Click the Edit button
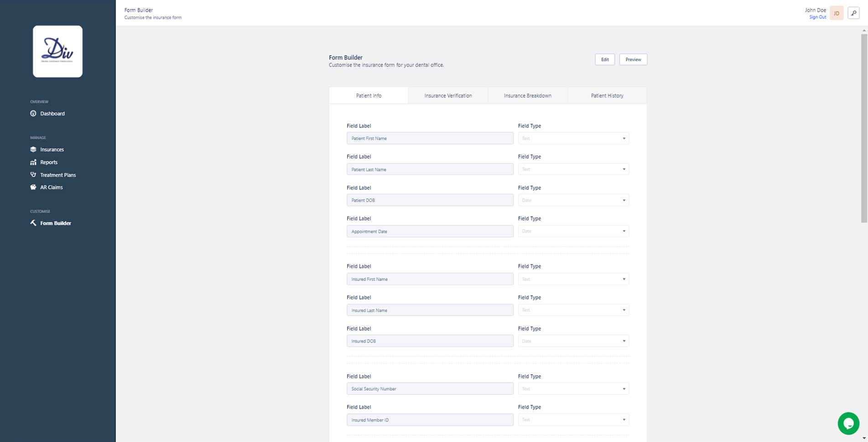 604,60
